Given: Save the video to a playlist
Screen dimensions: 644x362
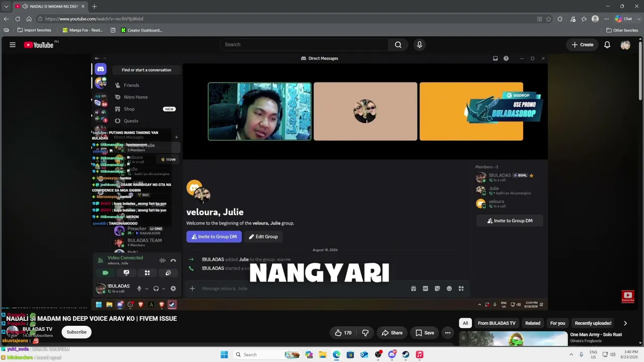Looking at the screenshot, I should tap(425, 332).
